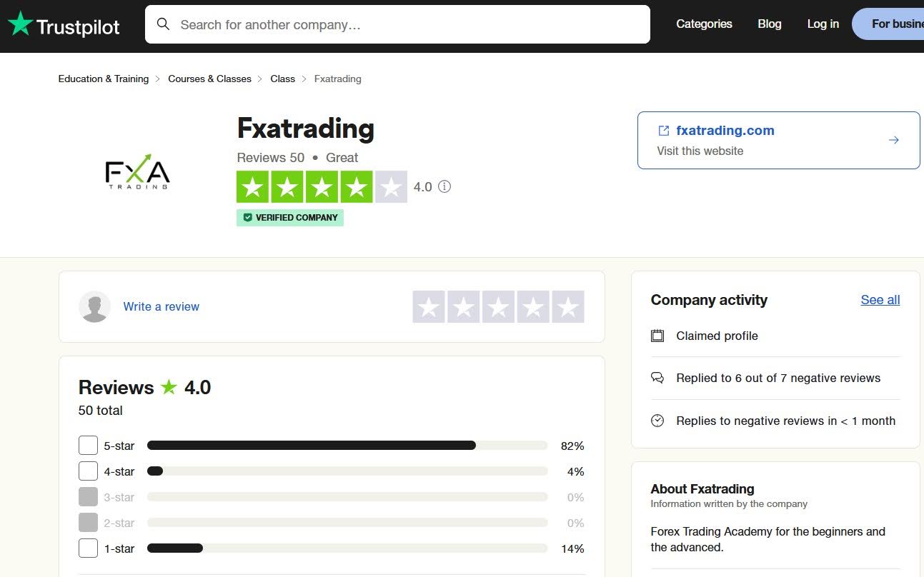
Task: Click the 'Claimed profile' text
Action: 717,336
